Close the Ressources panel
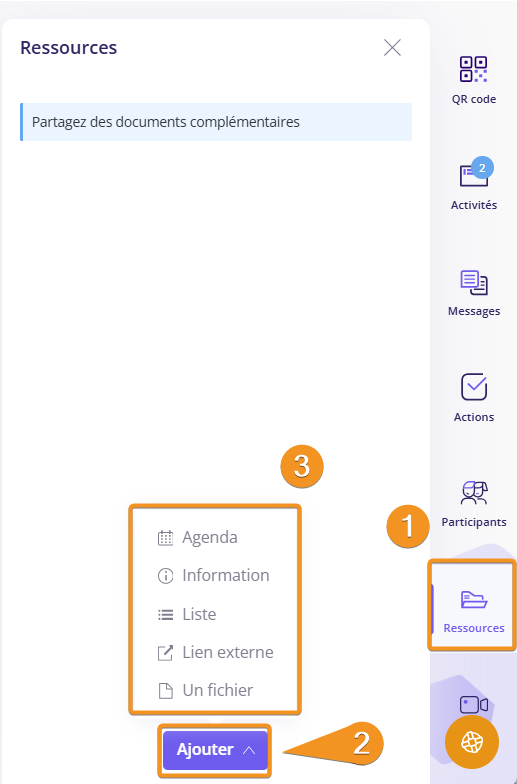 pos(392,48)
